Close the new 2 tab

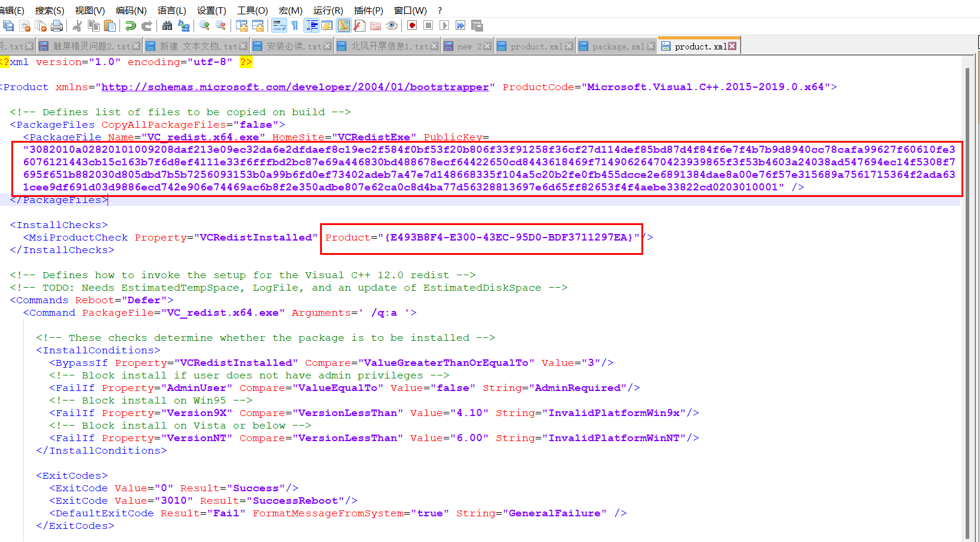coord(488,46)
